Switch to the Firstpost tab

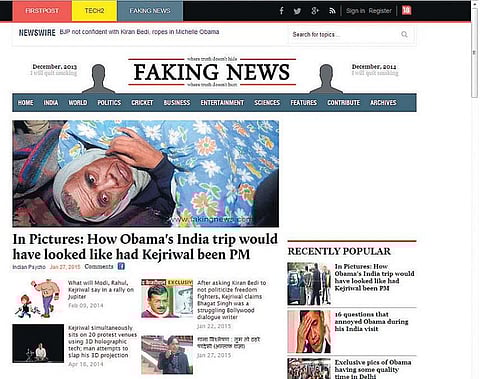[42, 11]
